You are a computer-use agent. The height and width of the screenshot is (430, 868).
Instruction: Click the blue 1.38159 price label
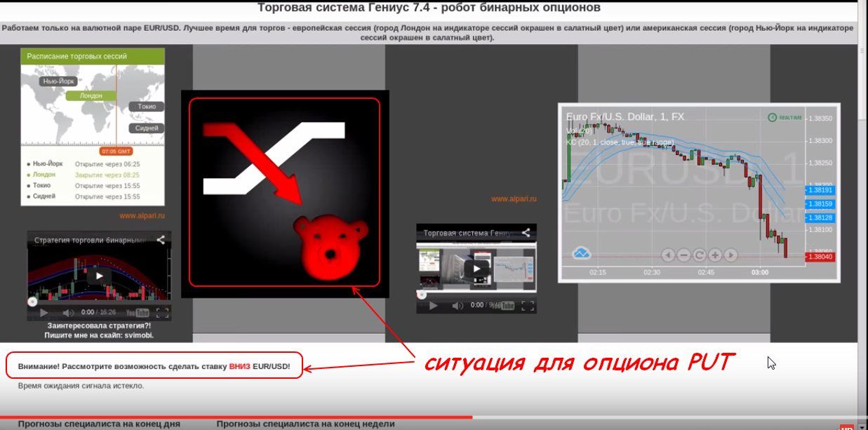tap(819, 204)
